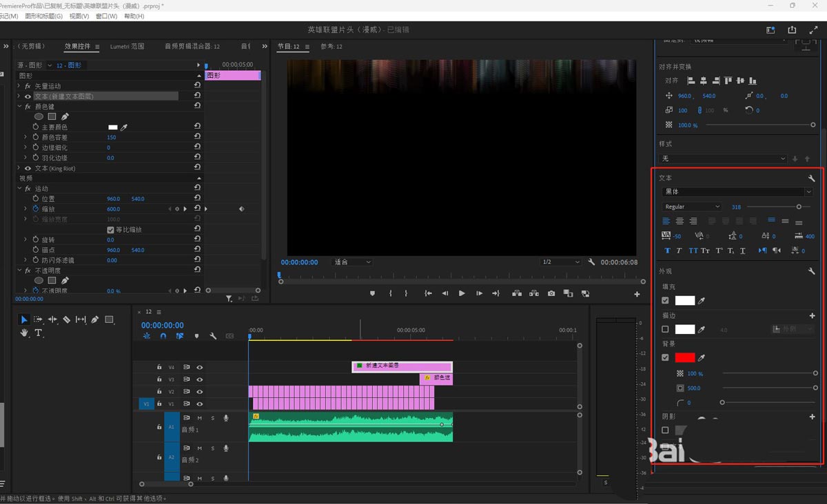Toggle timeline snapping magnet icon
Viewport: 827px width, 504px height.
point(163,336)
